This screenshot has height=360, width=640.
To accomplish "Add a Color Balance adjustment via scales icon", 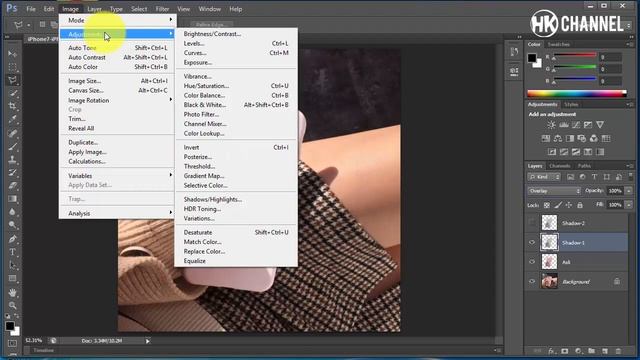I will [558, 138].
